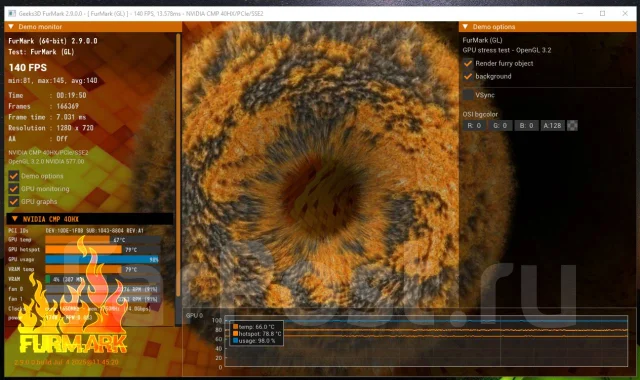Image resolution: width=640 pixels, height=380 pixels.
Task: Click the A:128 alpha field
Action: pos(552,126)
